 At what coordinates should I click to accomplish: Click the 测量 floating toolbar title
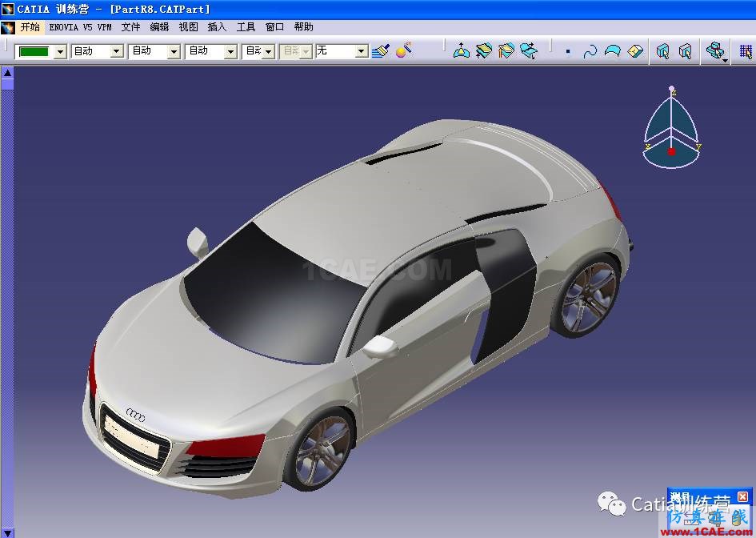tap(680, 496)
